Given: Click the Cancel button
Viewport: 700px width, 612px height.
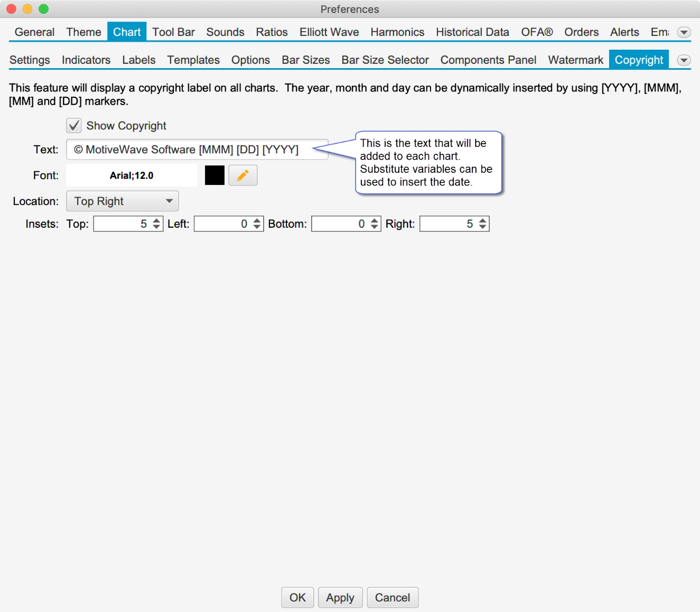Looking at the screenshot, I should 393,598.
